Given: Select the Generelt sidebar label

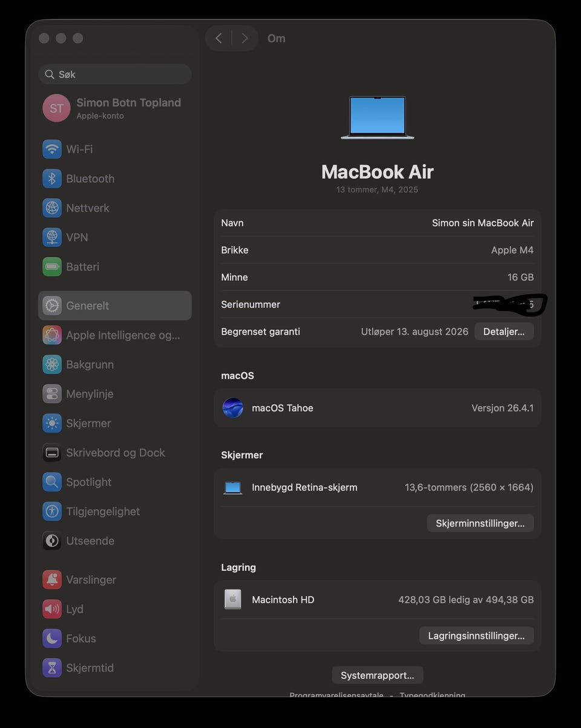Looking at the screenshot, I should click(88, 306).
